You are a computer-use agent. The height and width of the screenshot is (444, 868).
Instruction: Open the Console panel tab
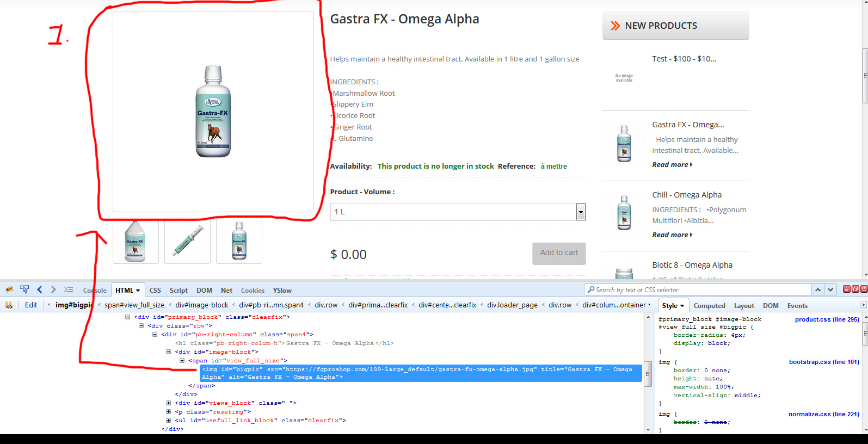tap(95, 291)
